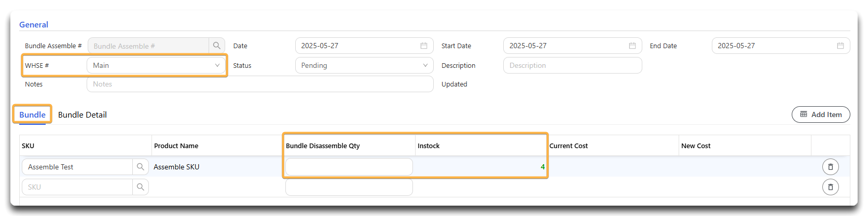Open the End Date calendar icon

[841, 46]
